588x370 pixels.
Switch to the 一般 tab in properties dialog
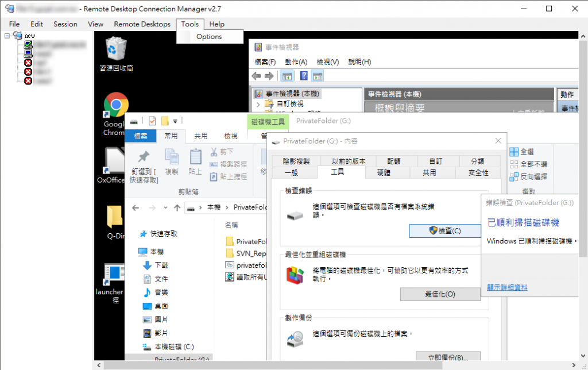[x=291, y=172]
